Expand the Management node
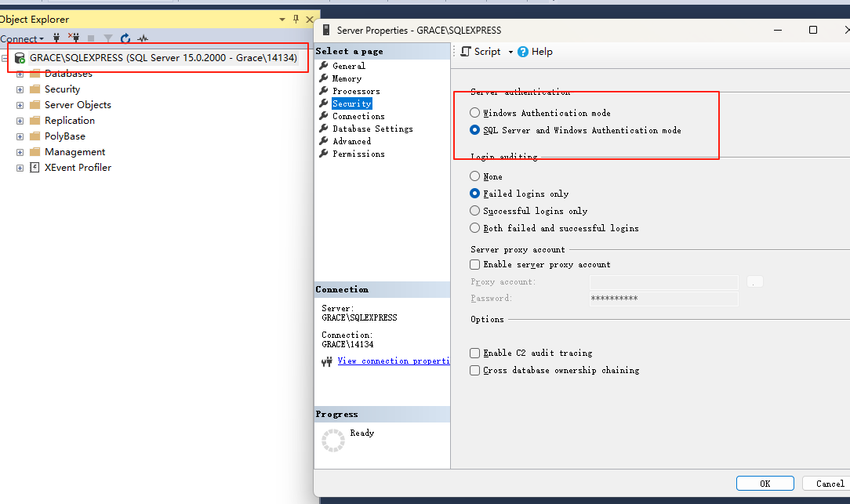Viewport: 850px width, 504px height. point(20,152)
